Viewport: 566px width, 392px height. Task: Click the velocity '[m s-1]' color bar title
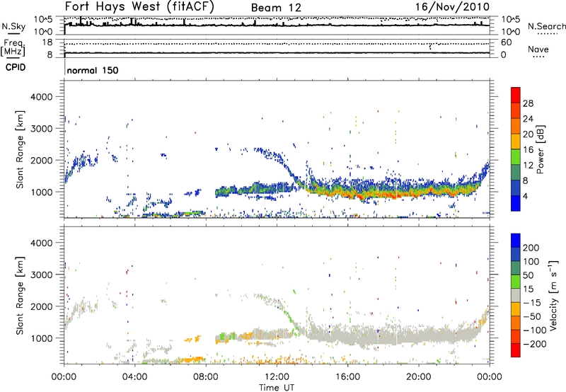click(x=553, y=295)
